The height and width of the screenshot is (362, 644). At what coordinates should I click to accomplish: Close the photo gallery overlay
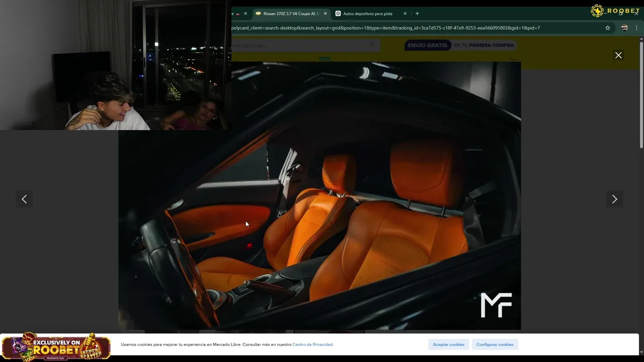click(x=618, y=55)
